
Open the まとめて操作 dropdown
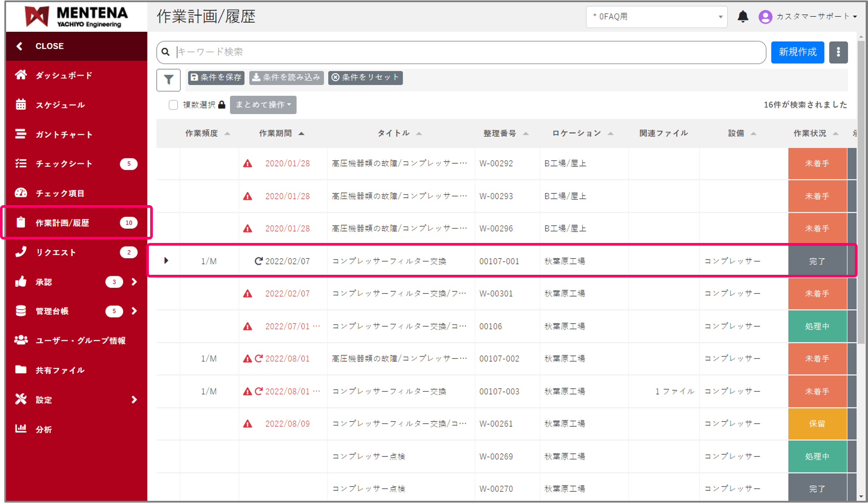click(263, 105)
